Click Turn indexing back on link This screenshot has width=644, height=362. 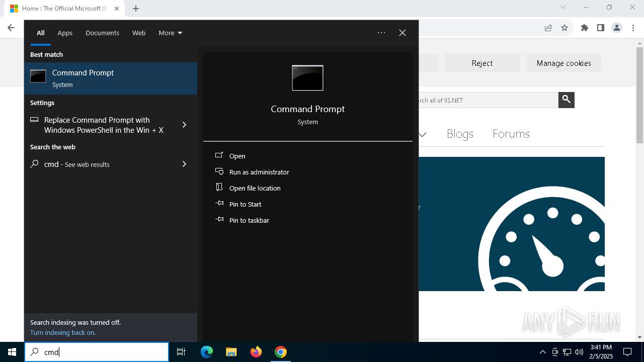pyautogui.click(x=63, y=332)
